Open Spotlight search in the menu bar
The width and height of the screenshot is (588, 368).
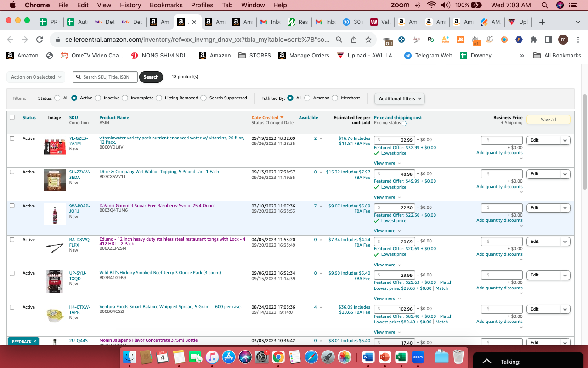(545, 5)
